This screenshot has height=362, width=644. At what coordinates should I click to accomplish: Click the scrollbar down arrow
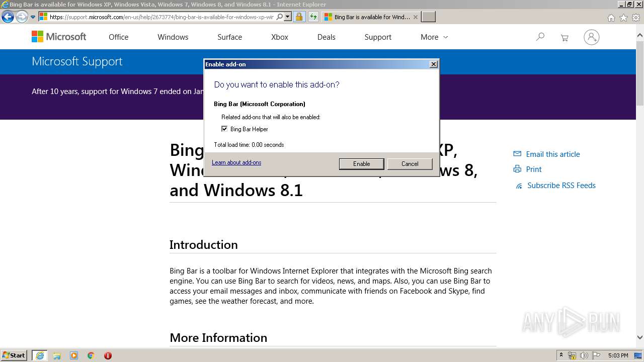tap(640, 337)
